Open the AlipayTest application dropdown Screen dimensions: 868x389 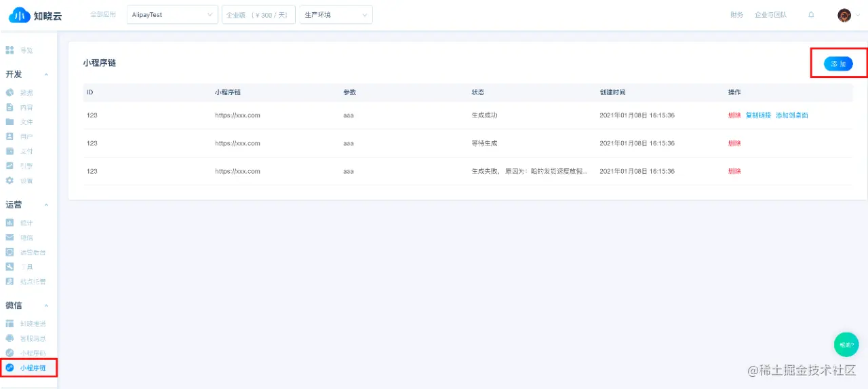pos(172,15)
